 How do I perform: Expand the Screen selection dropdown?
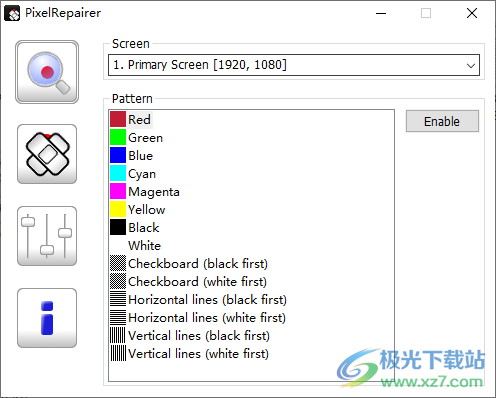click(294, 65)
